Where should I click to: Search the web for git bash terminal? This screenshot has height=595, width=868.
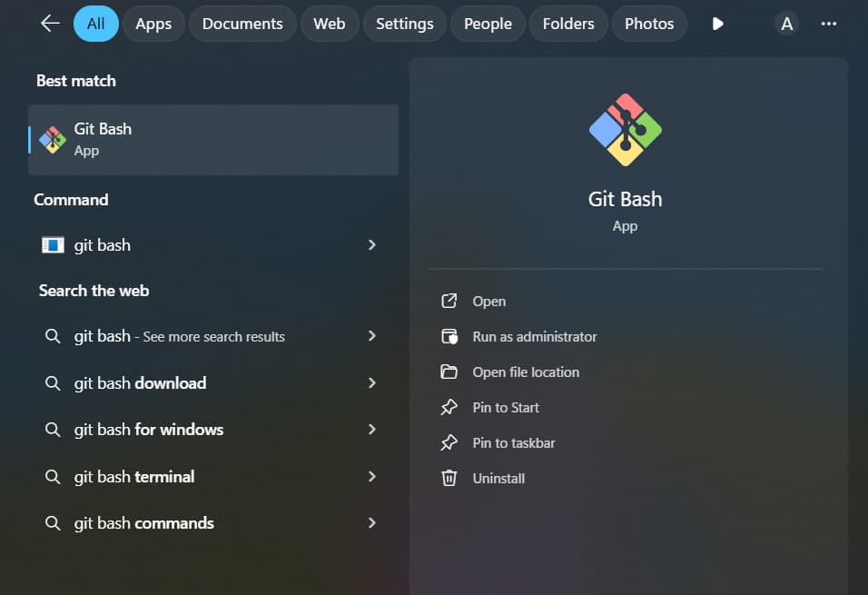[x=213, y=476]
